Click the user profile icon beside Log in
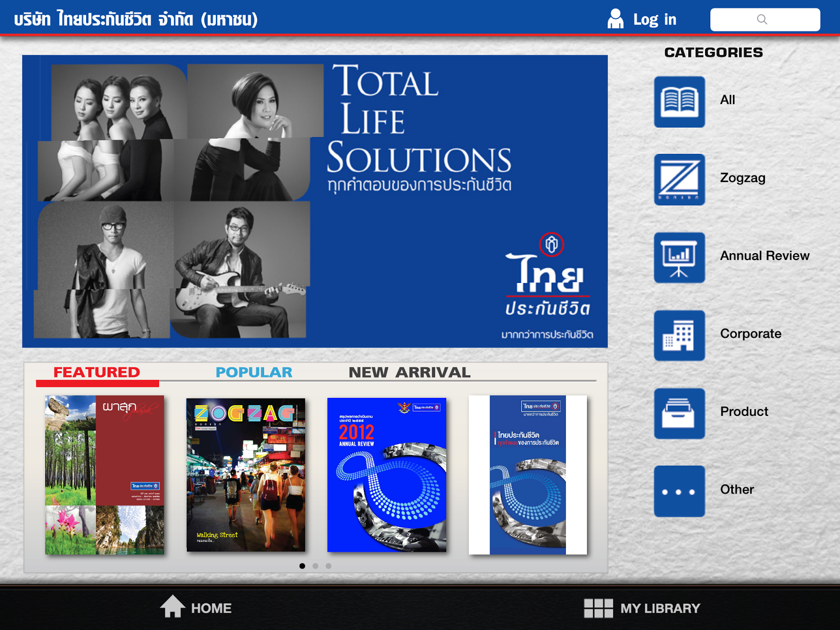This screenshot has width=840, height=630. tap(615, 19)
